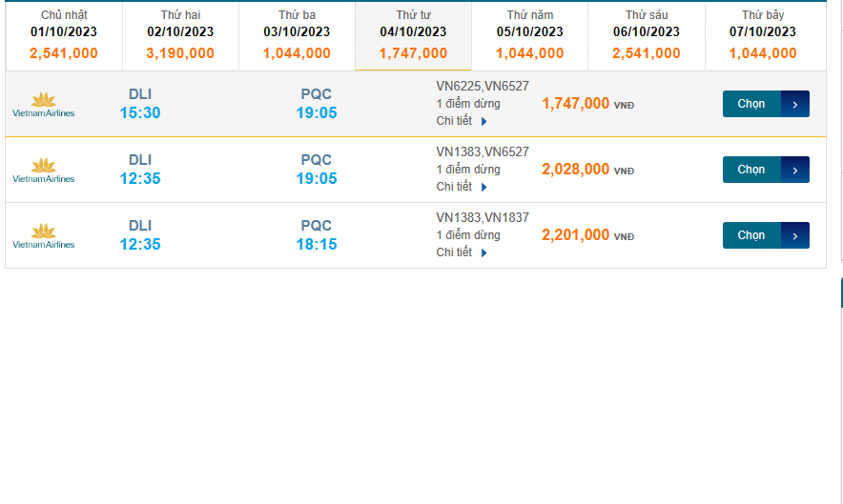Expand Chi tiết for flight VN1383,VN6527
Viewport: 843px width, 504px height.
click(x=462, y=187)
